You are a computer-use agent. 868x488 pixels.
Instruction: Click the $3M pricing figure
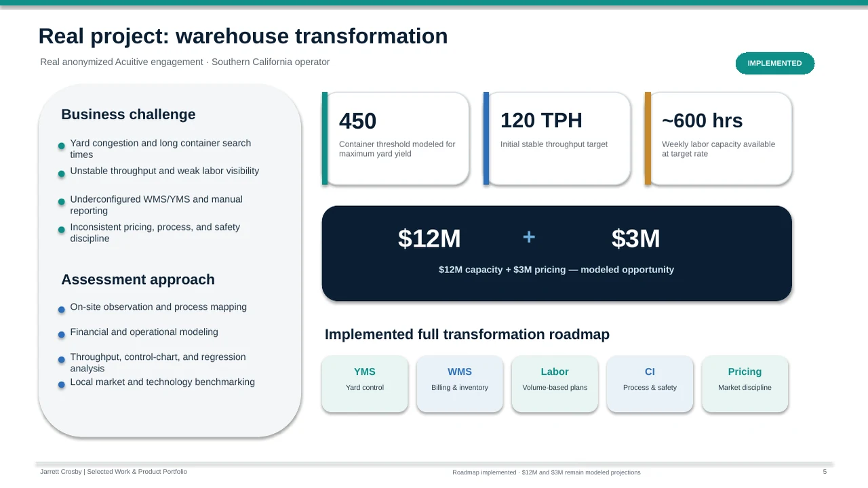click(635, 239)
